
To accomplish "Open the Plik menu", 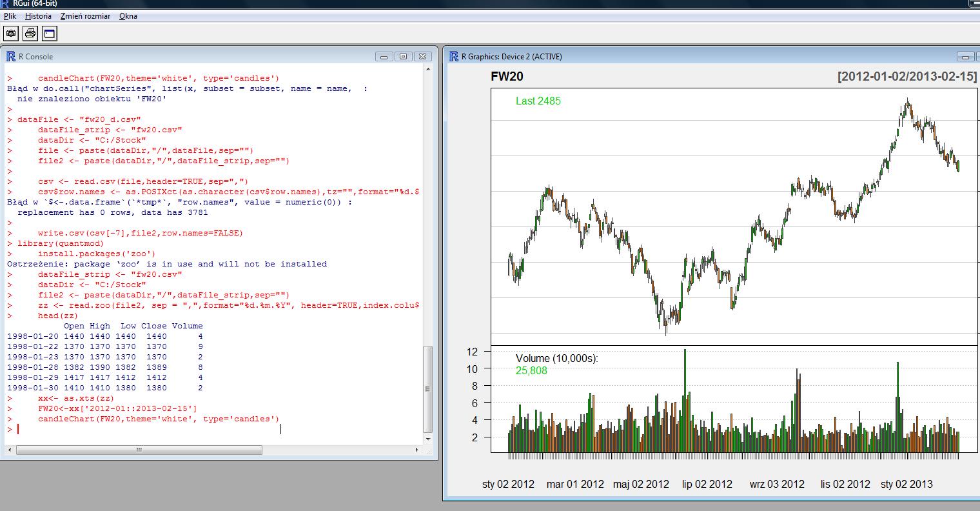I will (x=10, y=16).
